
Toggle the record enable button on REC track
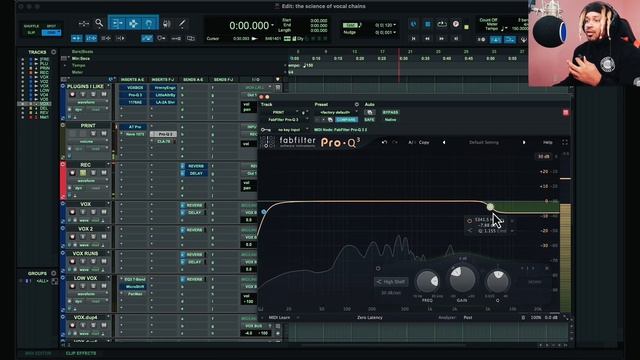pyautogui.click(x=73, y=173)
